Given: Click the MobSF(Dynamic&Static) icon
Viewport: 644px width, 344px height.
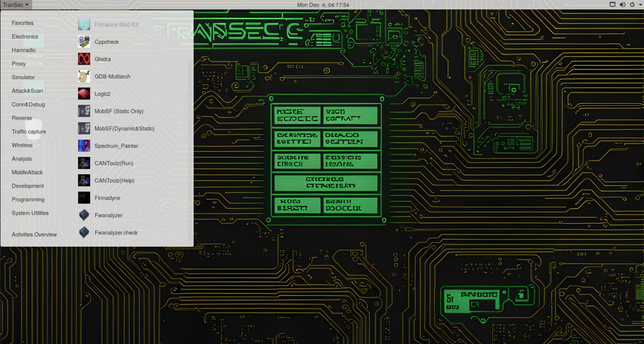Looking at the screenshot, I should [84, 129].
